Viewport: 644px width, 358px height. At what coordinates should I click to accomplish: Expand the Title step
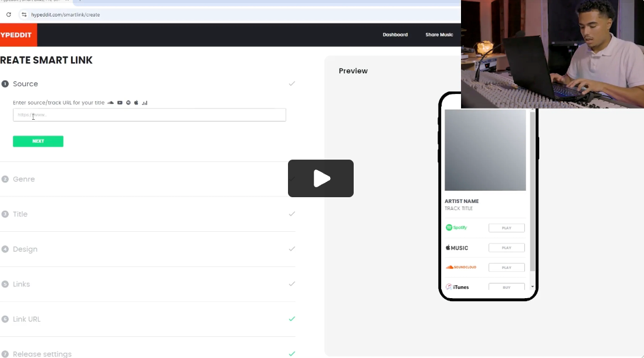(x=20, y=214)
